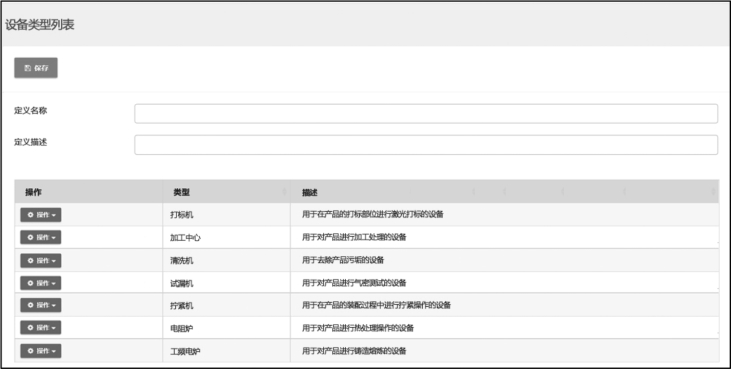Click description 用于对产品进行加工处理的设备

[x=354, y=237]
